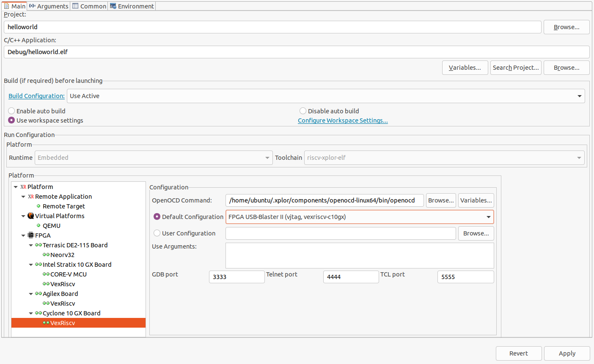Open Configure Workspace Settings link

coord(343,120)
